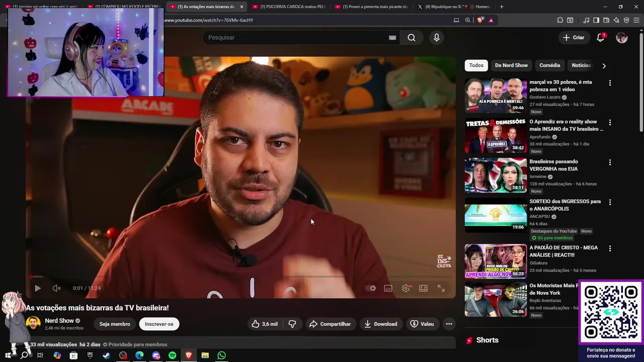Select the Notícias filter chip
644x362 pixels.
click(581, 65)
